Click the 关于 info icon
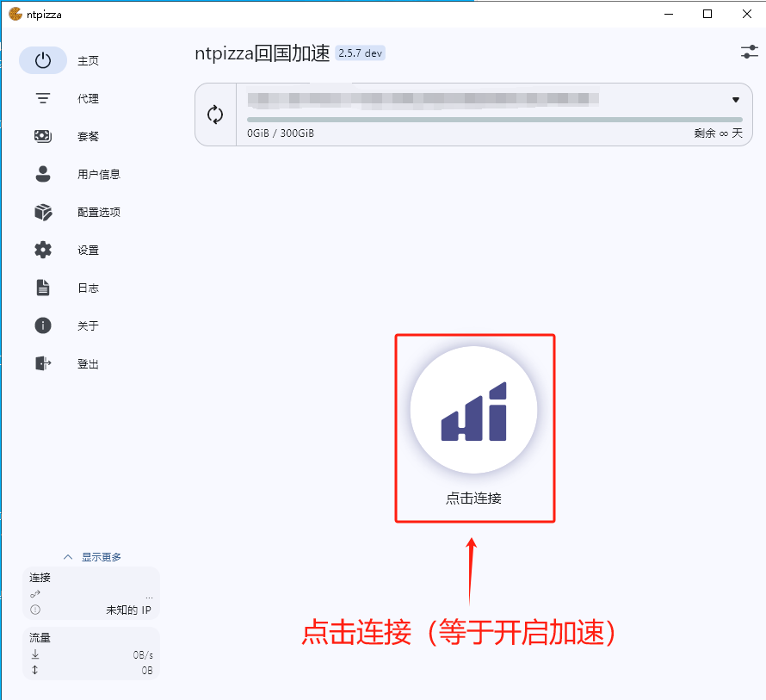The height and width of the screenshot is (700, 766). coord(43,325)
